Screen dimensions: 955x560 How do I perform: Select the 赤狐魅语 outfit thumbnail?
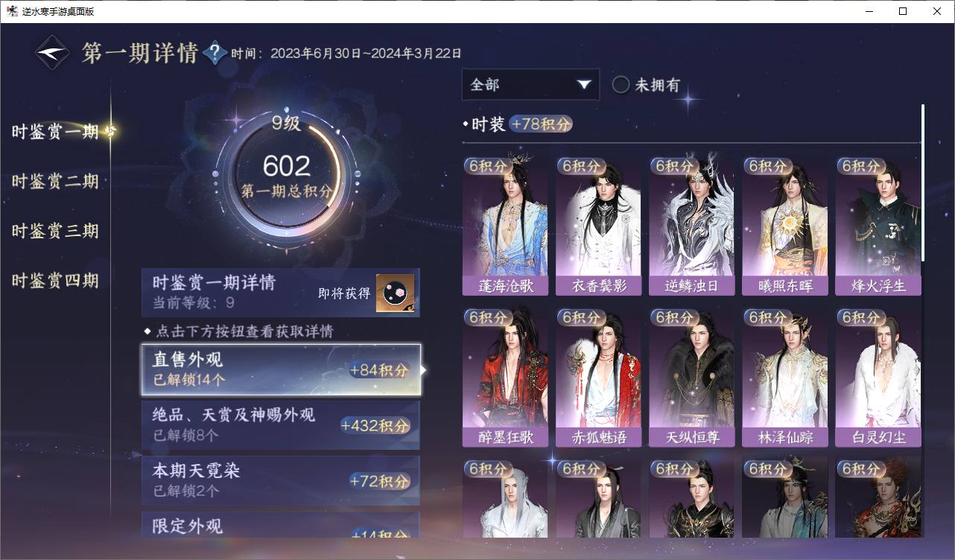point(598,378)
